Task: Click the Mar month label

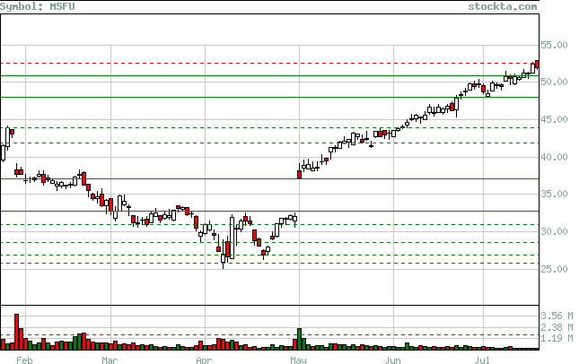Action: [x=110, y=360]
